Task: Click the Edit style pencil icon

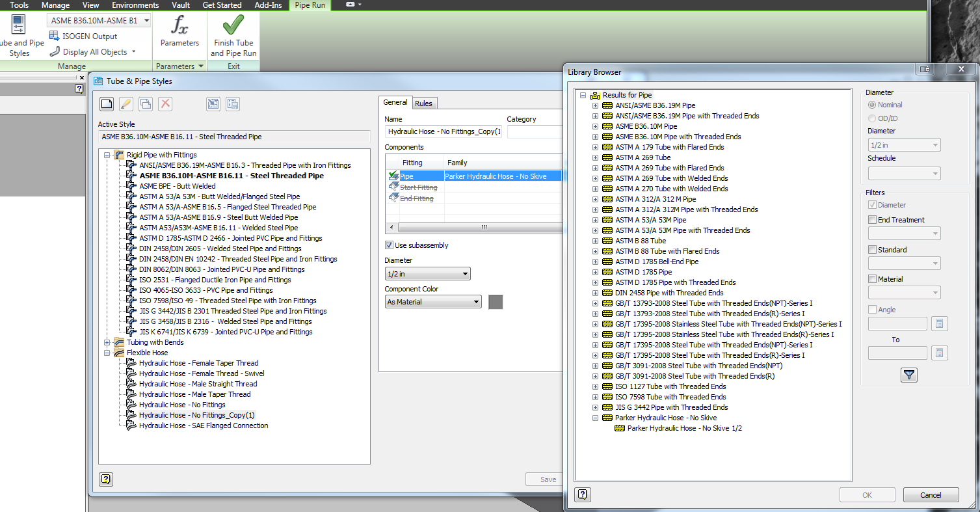Action: click(x=126, y=103)
